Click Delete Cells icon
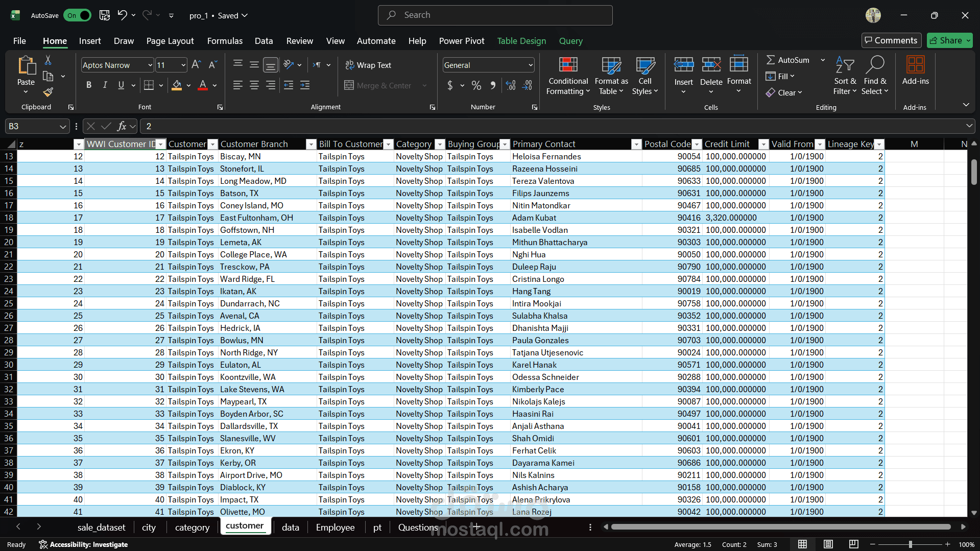Image resolution: width=980 pixels, height=551 pixels. tap(711, 65)
